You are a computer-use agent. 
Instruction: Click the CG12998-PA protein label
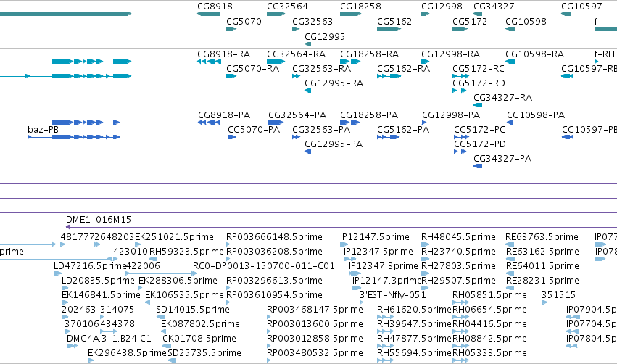tap(451, 115)
